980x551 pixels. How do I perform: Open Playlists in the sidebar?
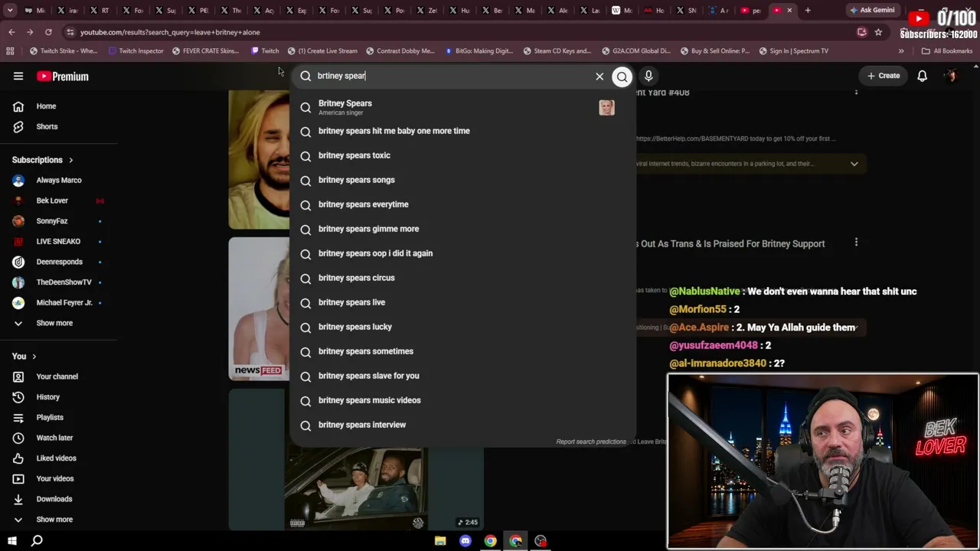point(50,417)
